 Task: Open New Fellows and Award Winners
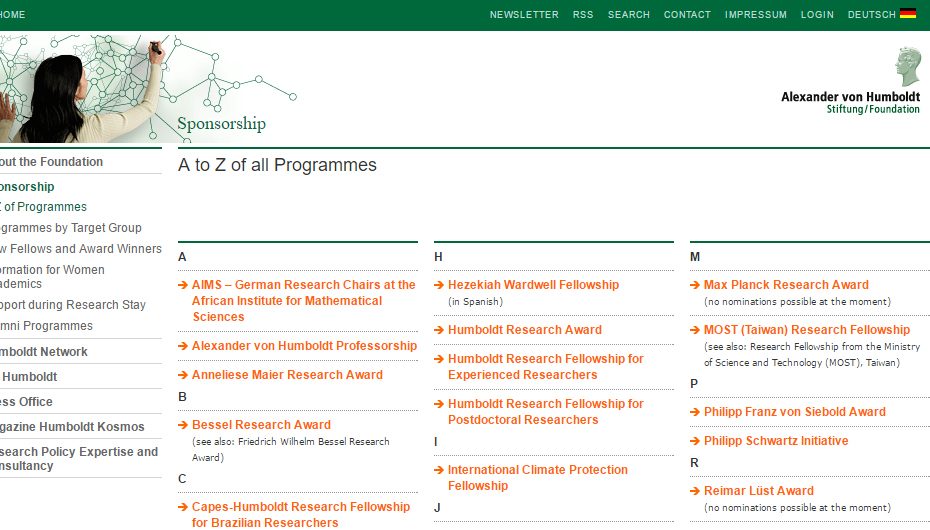pos(81,248)
